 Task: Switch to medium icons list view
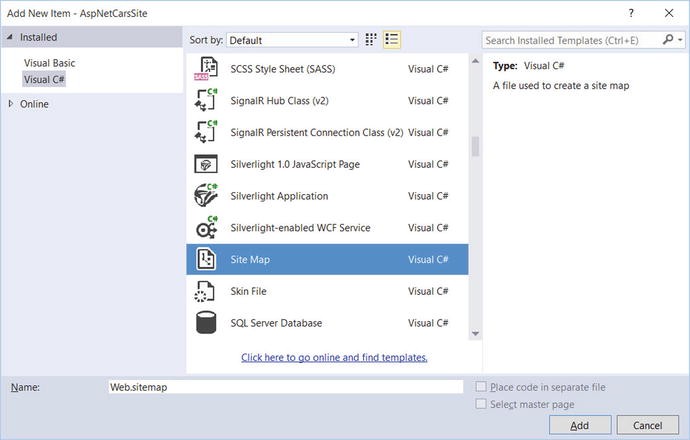coord(392,40)
